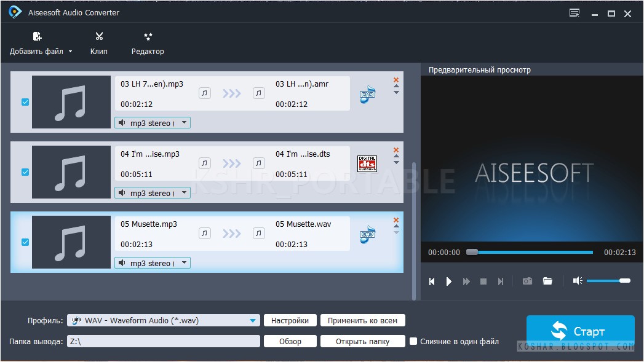Open the Клип (clip) tool
The image size is (644, 362).
pyautogui.click(x=99, y=43)
